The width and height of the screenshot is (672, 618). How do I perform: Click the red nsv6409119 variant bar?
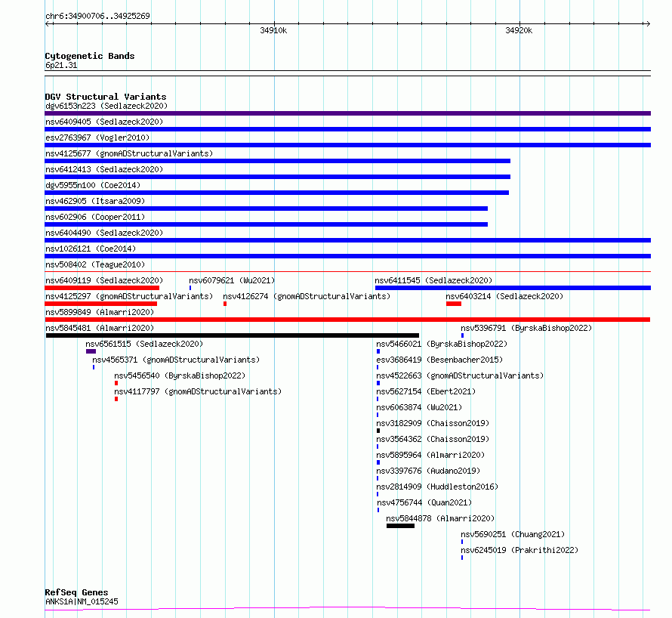click(102, 288)
